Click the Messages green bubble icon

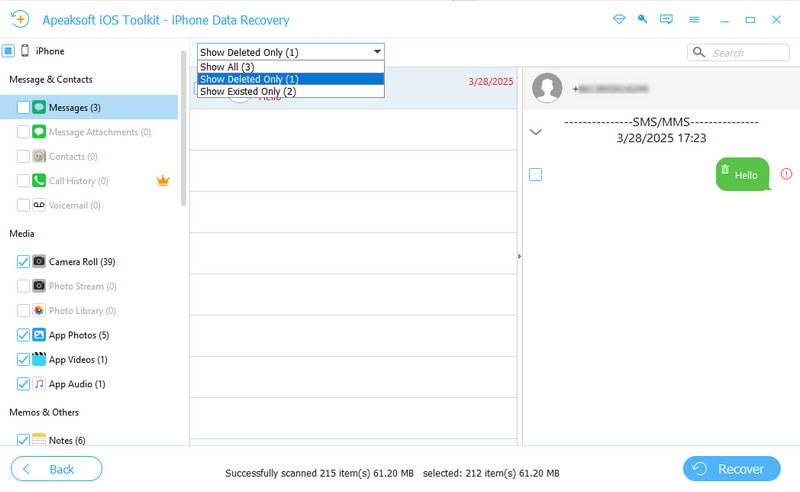[x=39, y=107]
